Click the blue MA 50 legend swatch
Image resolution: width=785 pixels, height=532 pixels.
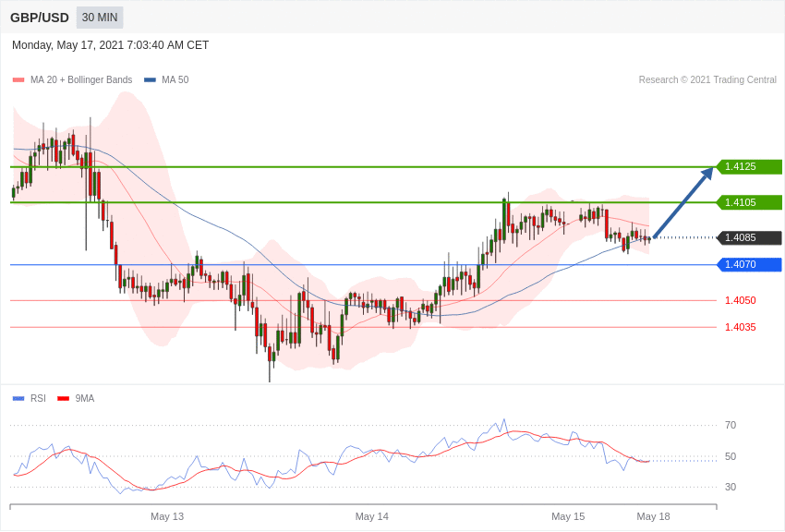[150, 80]
